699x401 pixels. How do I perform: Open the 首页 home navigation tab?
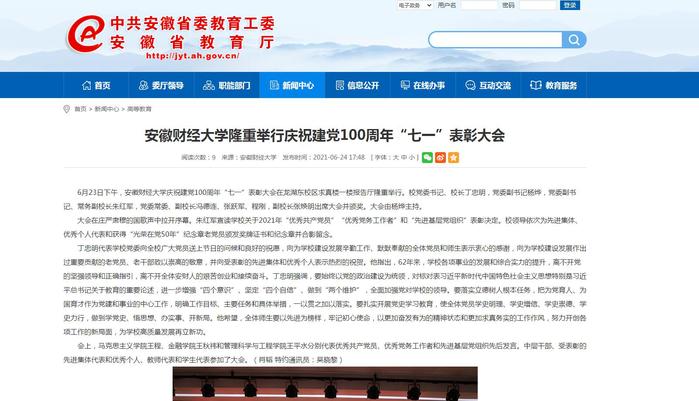(x=96, y=86)
